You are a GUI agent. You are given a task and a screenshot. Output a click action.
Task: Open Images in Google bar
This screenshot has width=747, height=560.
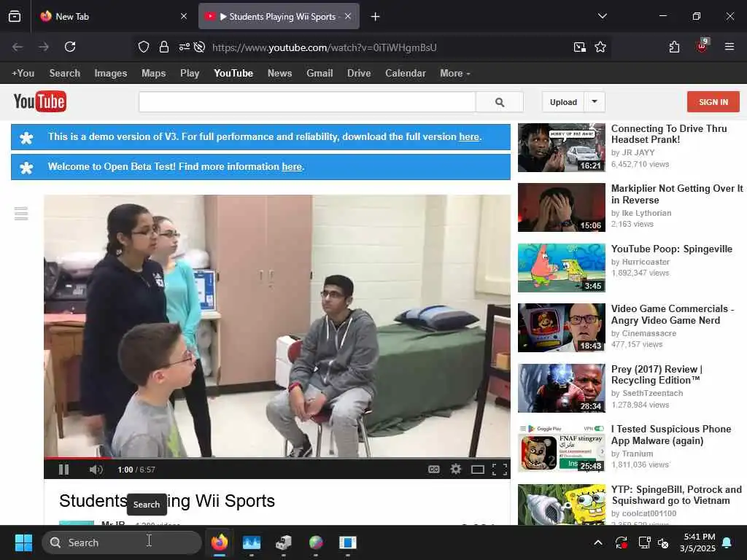click(111, 74)
